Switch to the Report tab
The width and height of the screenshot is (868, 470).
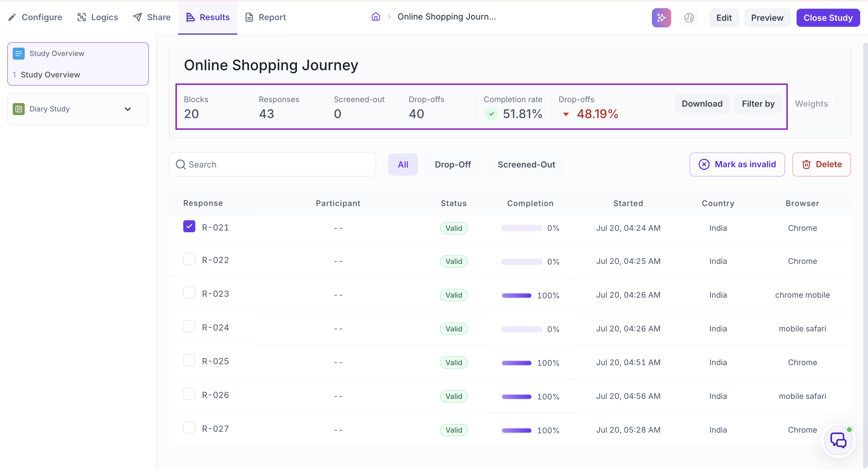pos(265,17)
